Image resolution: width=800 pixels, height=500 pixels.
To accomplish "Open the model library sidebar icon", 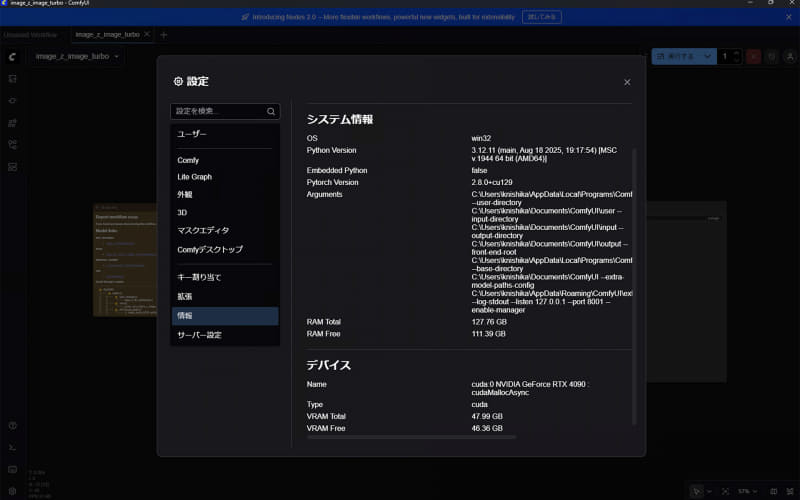I will point(13,123).
